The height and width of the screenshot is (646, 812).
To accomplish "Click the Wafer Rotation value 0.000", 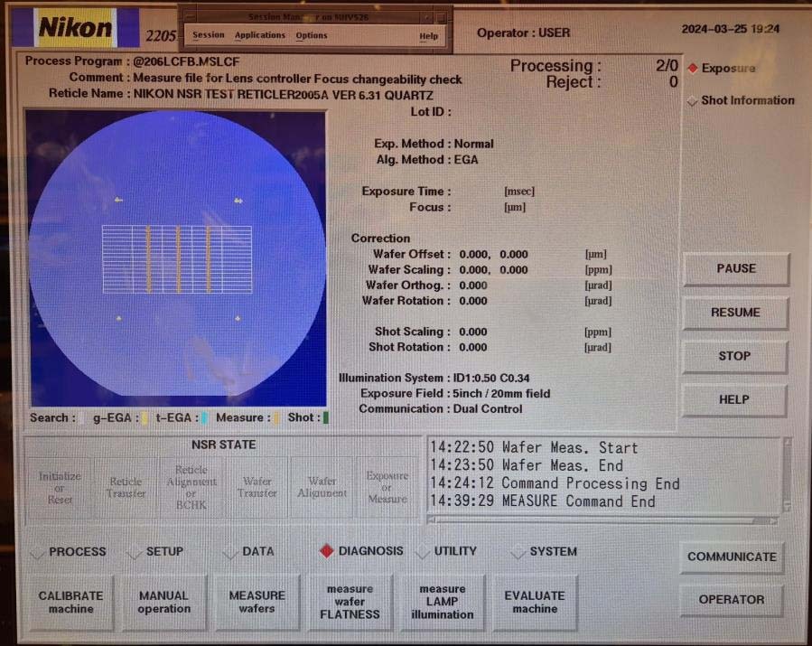I will (x=472, y=301).
